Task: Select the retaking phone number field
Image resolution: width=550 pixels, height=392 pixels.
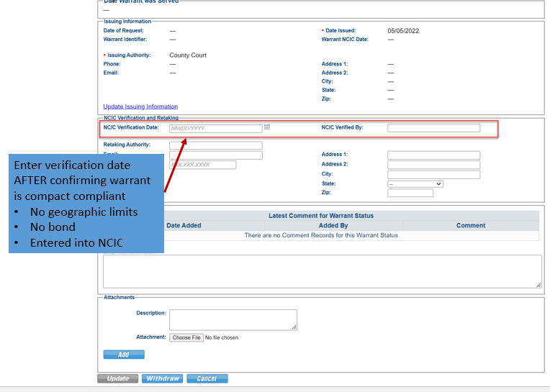Action: pyautogui.click(x=203, y=165)
